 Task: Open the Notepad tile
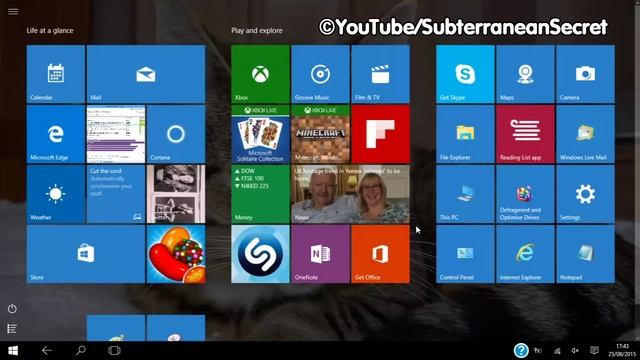(x=585, y=254)
